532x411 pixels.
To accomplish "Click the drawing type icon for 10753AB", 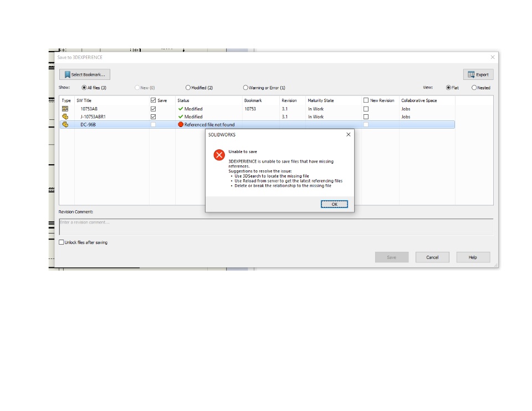I will (65, 109).
